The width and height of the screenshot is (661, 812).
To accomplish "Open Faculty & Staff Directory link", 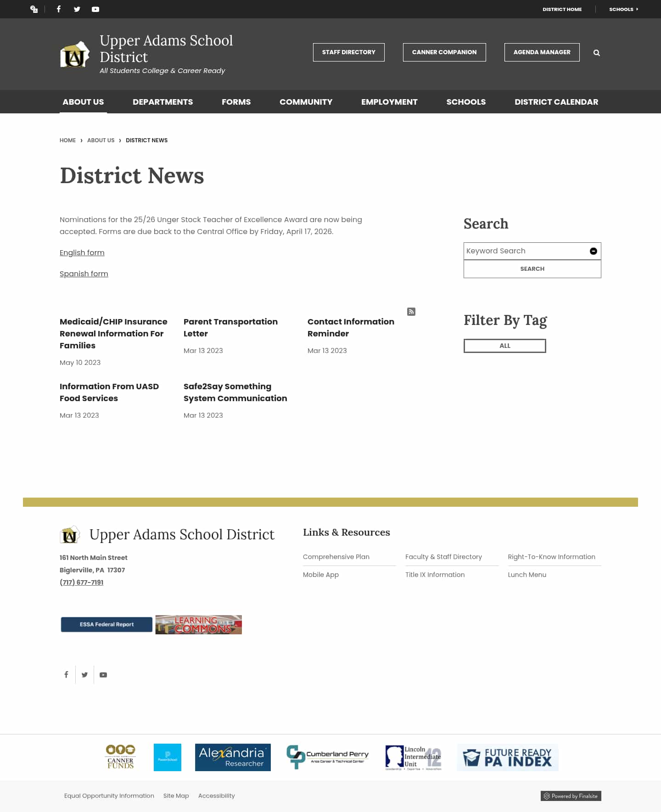I will (x=443, y=557).
